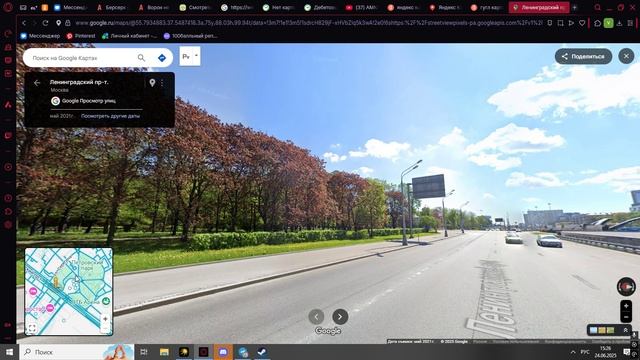Switch to the Смотреть browser tab

[196, 7]
